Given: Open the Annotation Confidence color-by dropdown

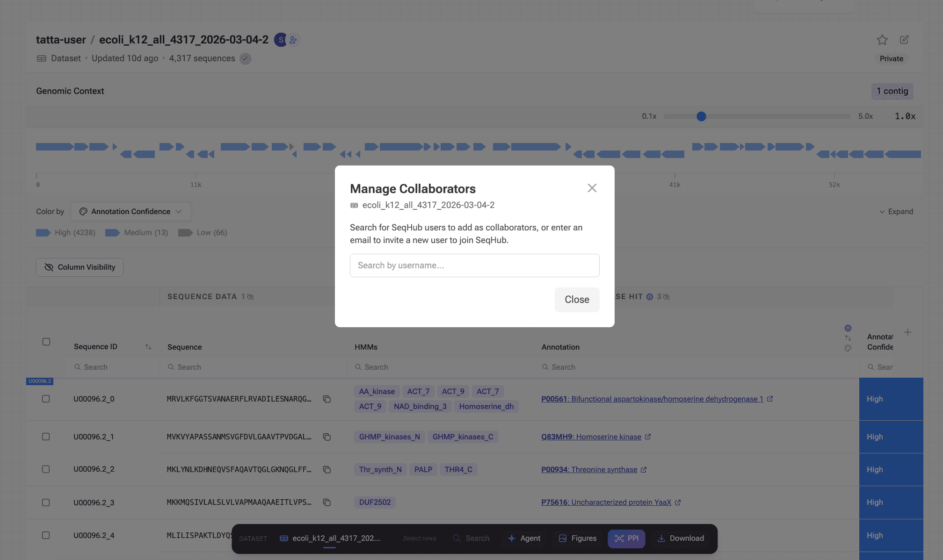Looking at the screenshot, I should [130, 211].
